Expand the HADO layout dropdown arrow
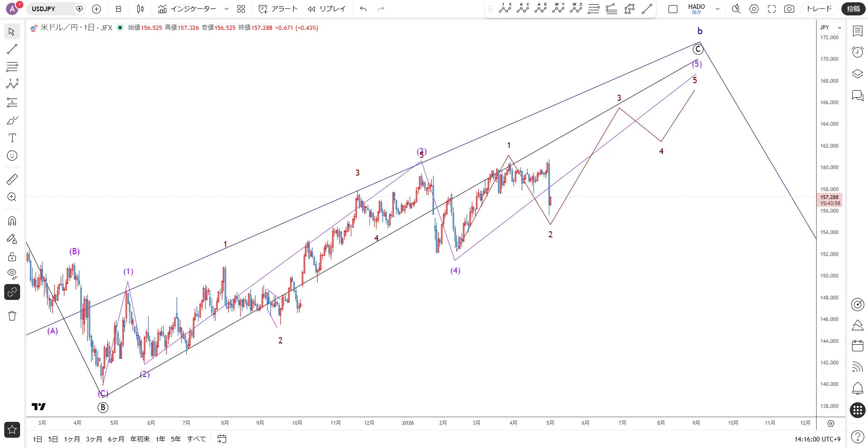Viewport: 868px width, 448px height. pyautogui.click(x=718, y=9)
